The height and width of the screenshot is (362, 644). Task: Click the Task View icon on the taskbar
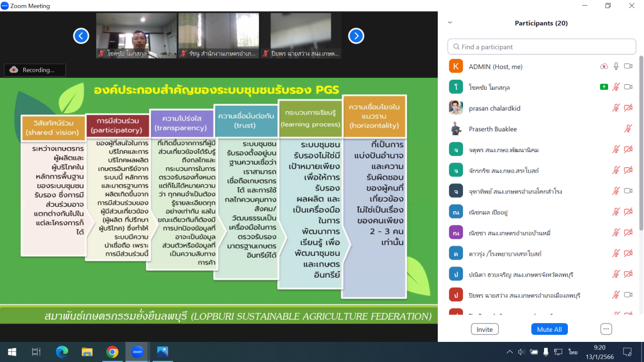(x=36, y=352)
